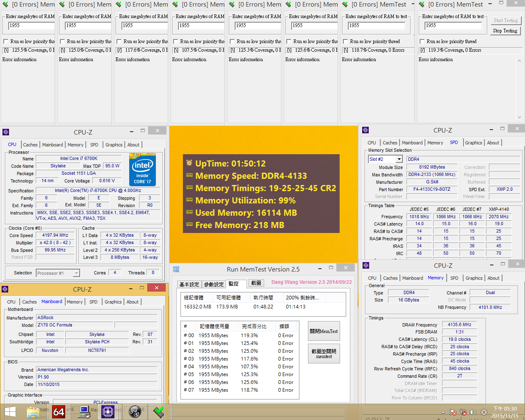Toggle low priority checkbox in first MemTest window

coord(6,41)
